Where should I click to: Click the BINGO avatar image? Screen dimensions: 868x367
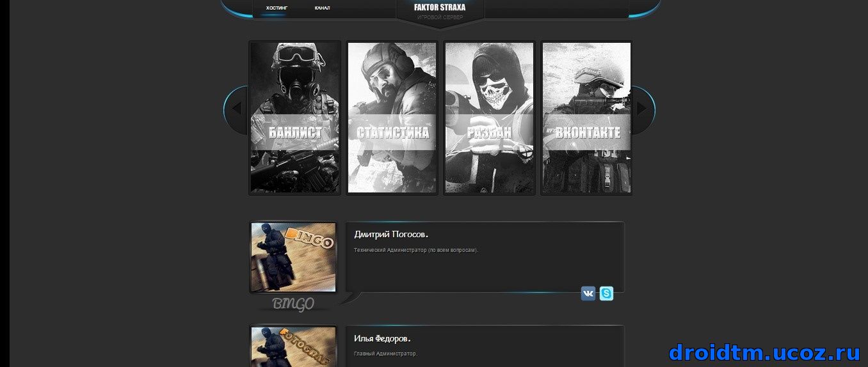coord(294,258)
